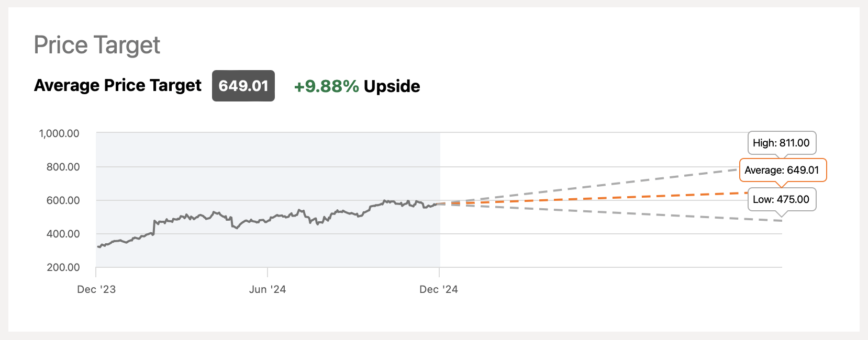Click the 600.00 y-axis label
The image size is (868, 340).
[x=63, y=200]
